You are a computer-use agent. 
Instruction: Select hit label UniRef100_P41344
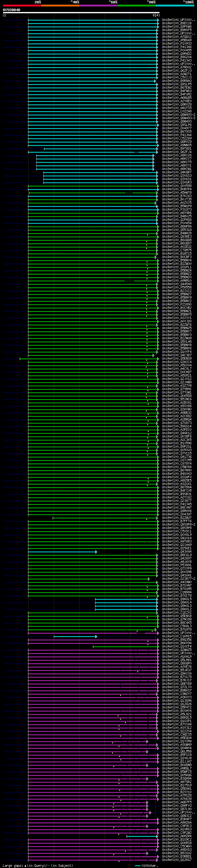tap(176, 135)
